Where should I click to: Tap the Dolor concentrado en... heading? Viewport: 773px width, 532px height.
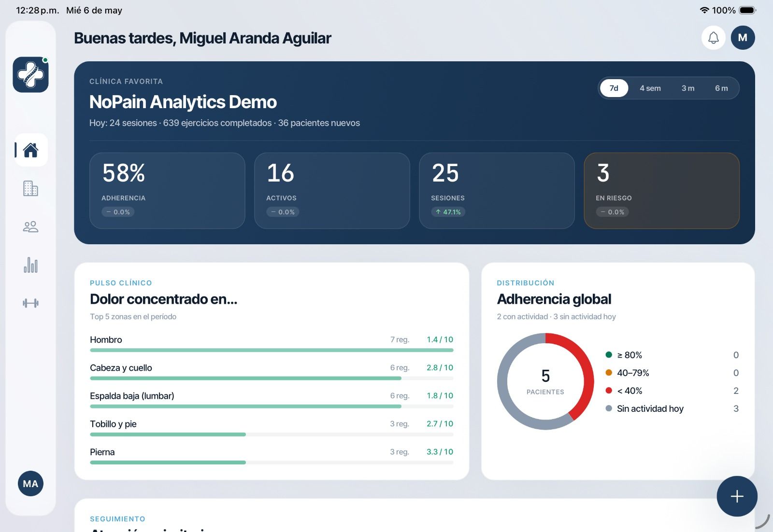163,299
